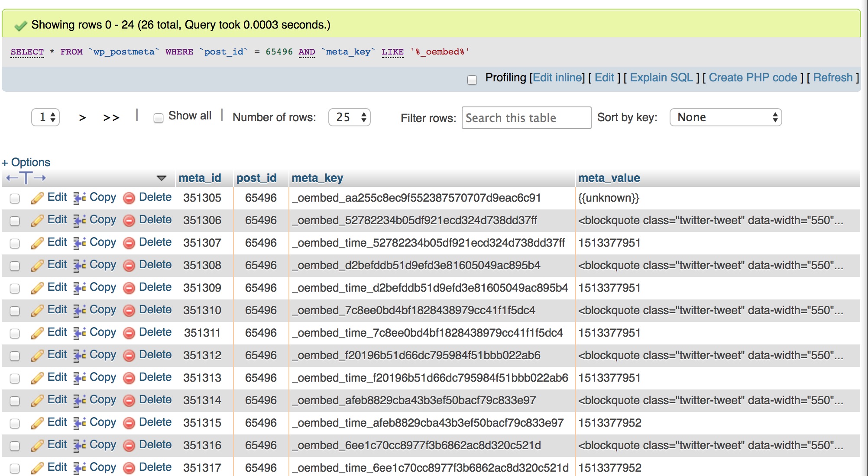Click the column-toggle arrows icon in table header
Image resolution: width=868 pixels, height=476 pixels.
[26, 178]
